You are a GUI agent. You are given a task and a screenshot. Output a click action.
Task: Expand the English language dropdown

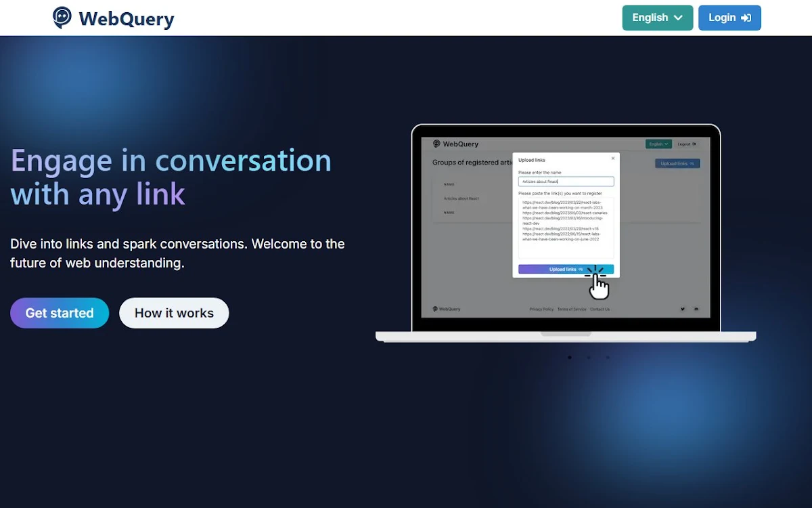tap(657, 18)
